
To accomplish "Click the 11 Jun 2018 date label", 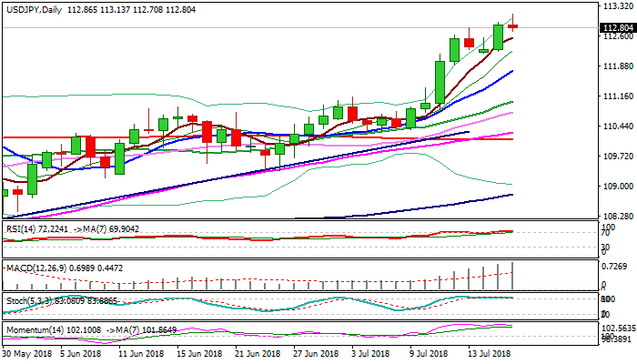I will pyautogui.click(x=142, y=352).
